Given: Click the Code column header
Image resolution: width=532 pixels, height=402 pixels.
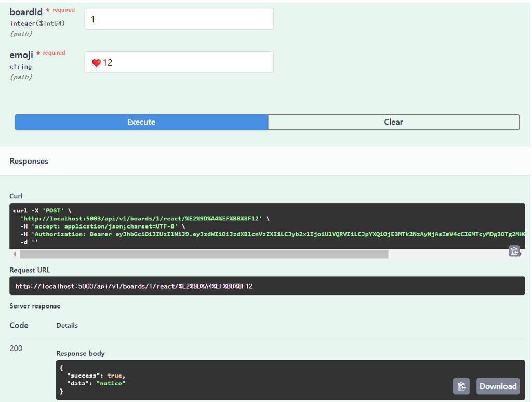Looking at the screenshot, I should tap(19, 325).
